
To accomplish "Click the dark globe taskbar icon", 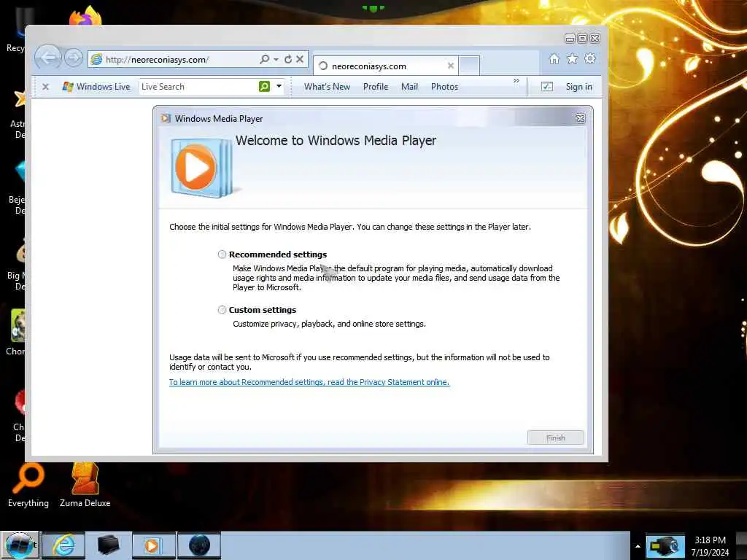I will (x=199, y=545).
